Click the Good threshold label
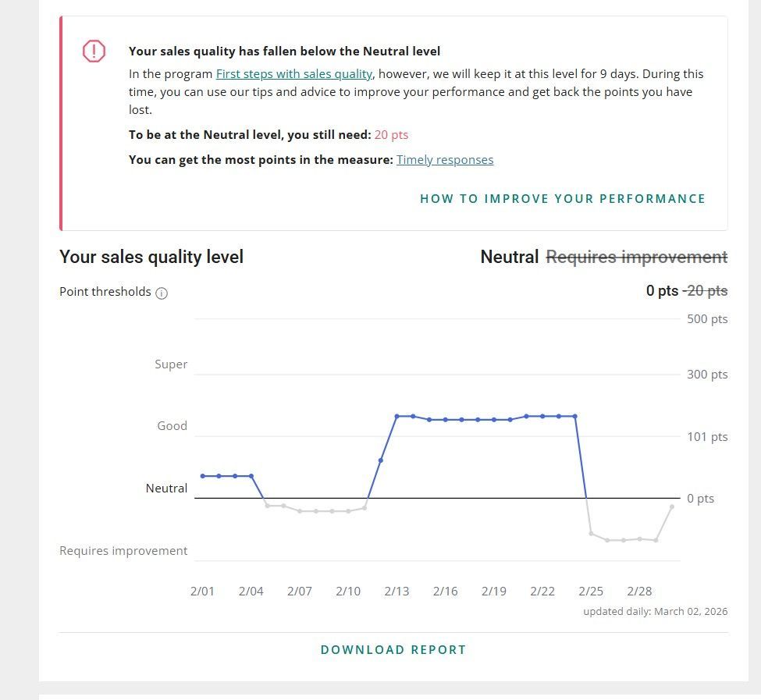Viewport: 761px width, 700px height. pos(172,426)
